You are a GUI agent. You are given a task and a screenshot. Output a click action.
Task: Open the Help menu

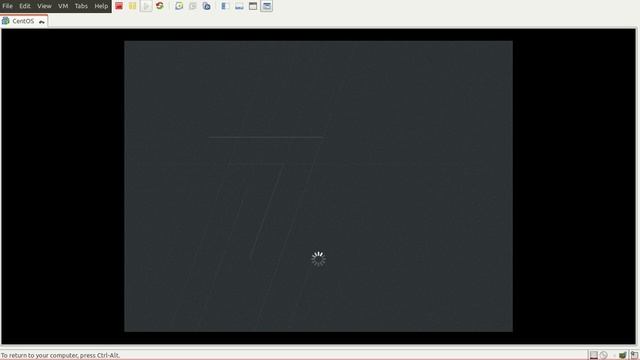tap(101, 6)
